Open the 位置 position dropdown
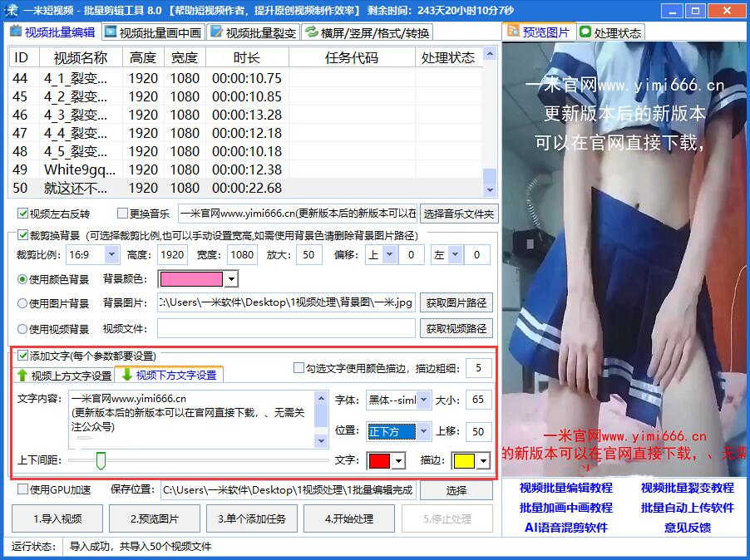The height and width of the screenshot is (560, 750). (x=422, y=431)
